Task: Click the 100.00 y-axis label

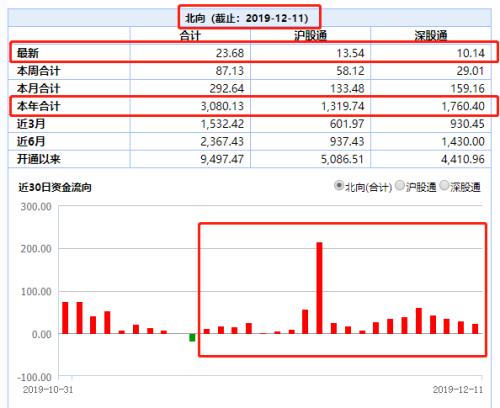Action: 36,292
